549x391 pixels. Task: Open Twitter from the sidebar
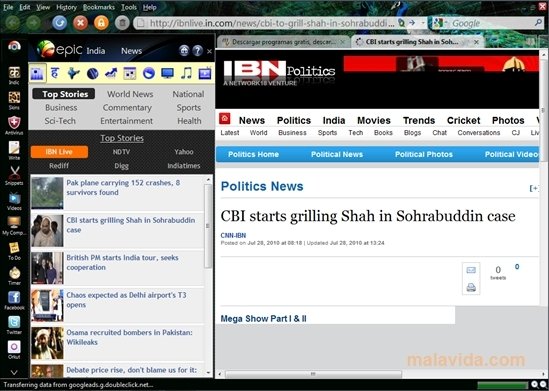click(14, 325)
